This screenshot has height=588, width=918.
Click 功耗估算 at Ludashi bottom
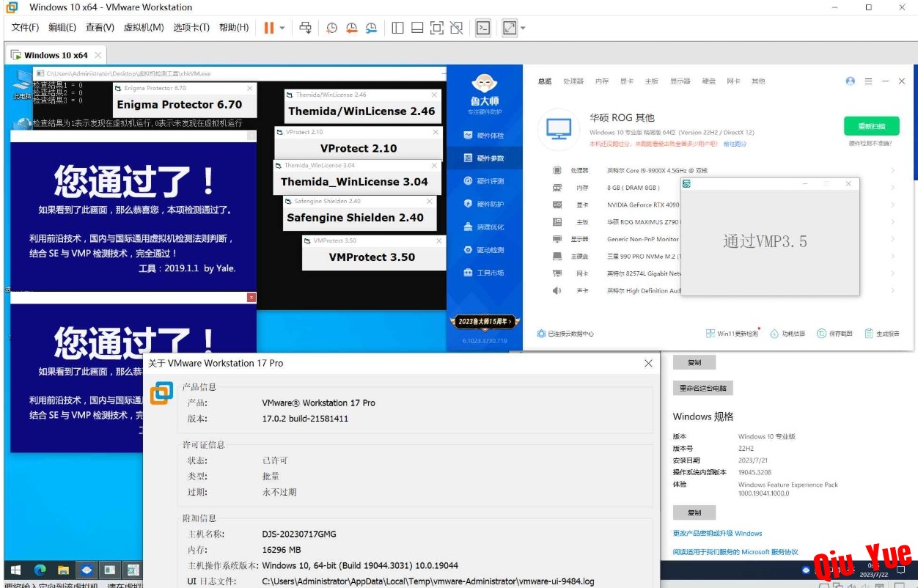pyautogui.click(x=787, y=334)
